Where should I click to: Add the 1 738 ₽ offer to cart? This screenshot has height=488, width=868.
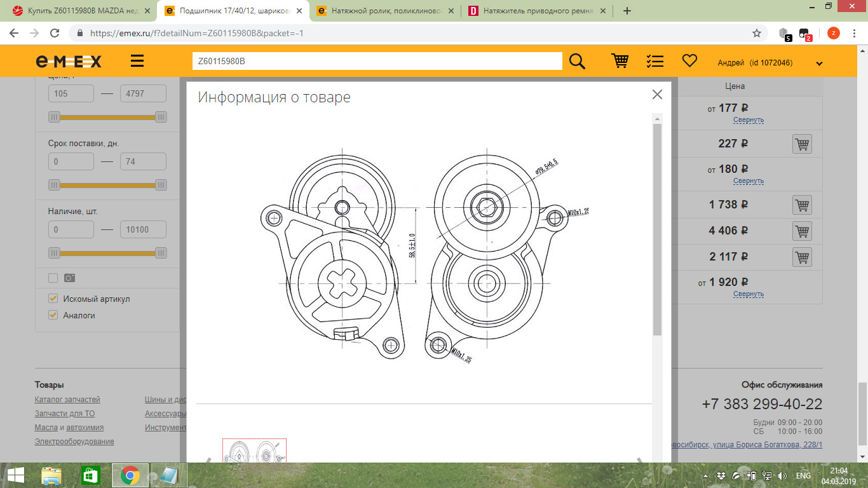click(x=802, y=205)
